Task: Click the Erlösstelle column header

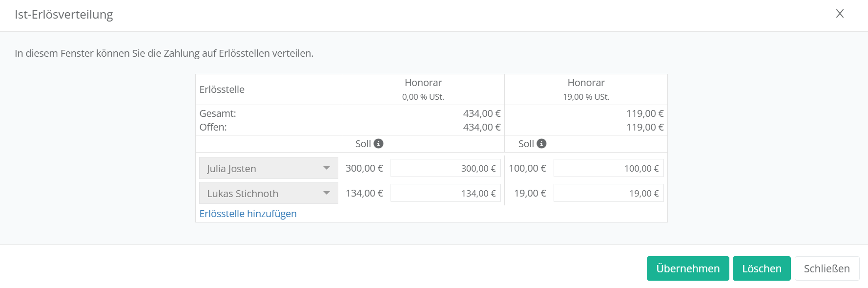Action: 222,89
